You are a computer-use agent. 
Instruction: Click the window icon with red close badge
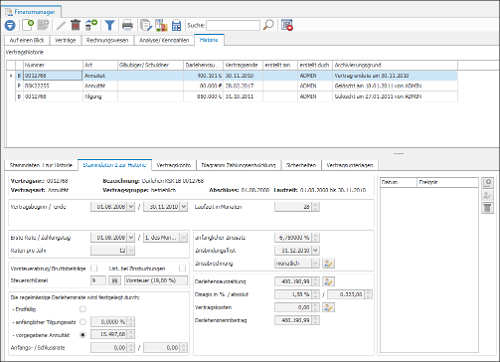pyautogui.click(x=287, y=25)
